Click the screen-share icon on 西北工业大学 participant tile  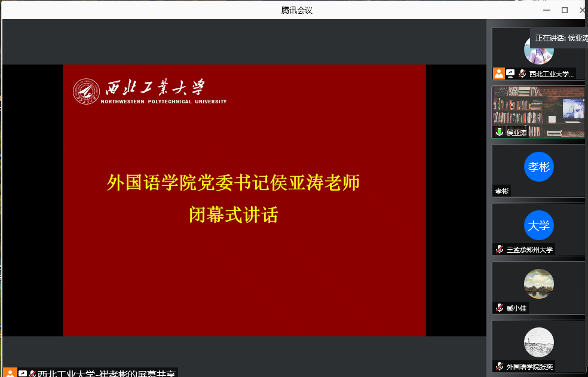click(x=510, y=73)
